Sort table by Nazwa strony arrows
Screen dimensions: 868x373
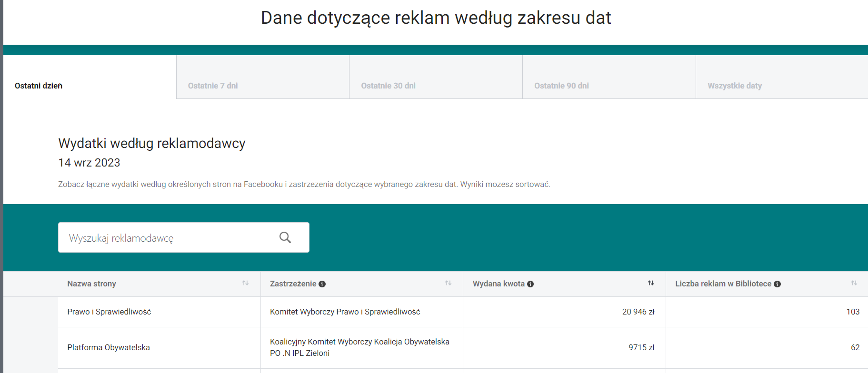245,283
